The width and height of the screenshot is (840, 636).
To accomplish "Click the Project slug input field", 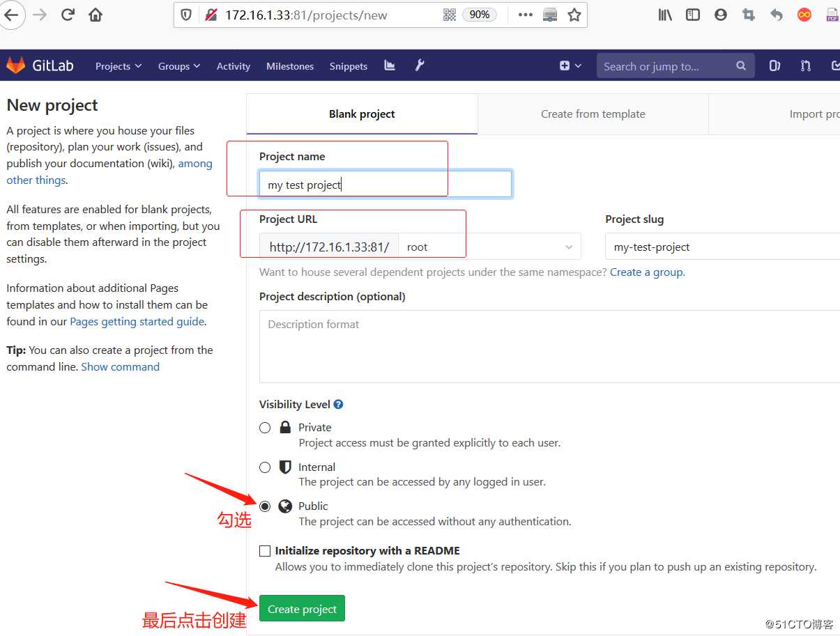I will [722, 247].
